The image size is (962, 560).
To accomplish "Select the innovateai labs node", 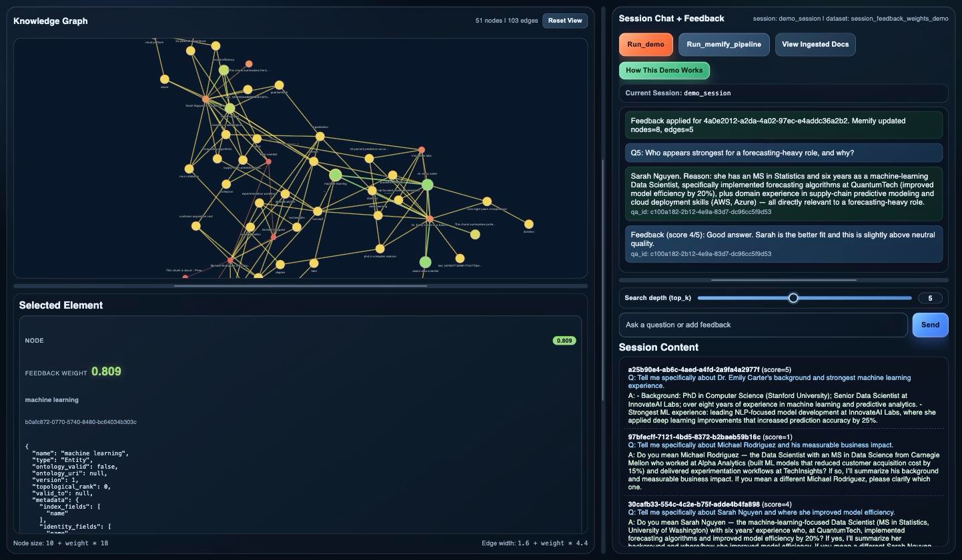I will tap(422, 150).
